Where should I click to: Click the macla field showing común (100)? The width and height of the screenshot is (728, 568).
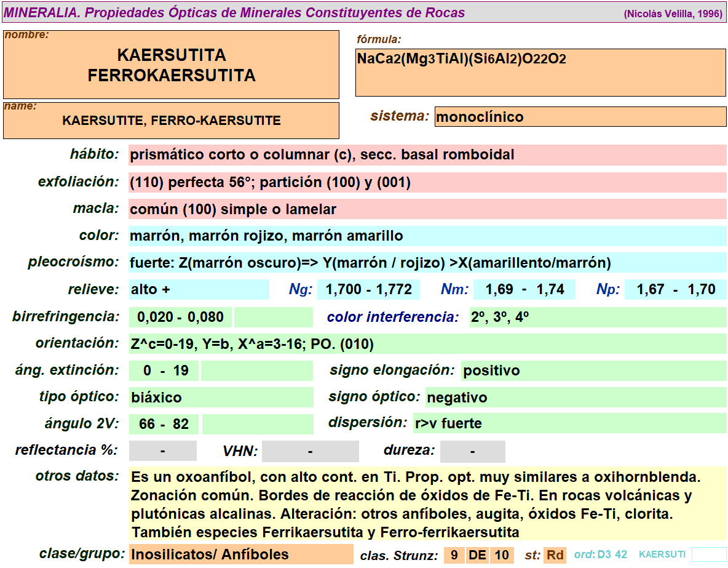click(x=427, y=209)
